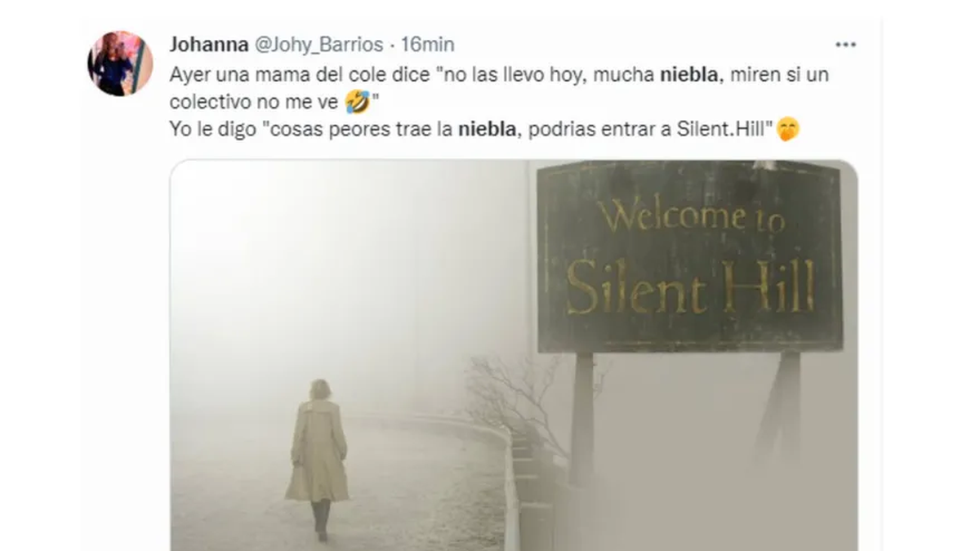980x551 pixels.
Task: Click the woman walking in the coat
Action: (x=317, y=459)
